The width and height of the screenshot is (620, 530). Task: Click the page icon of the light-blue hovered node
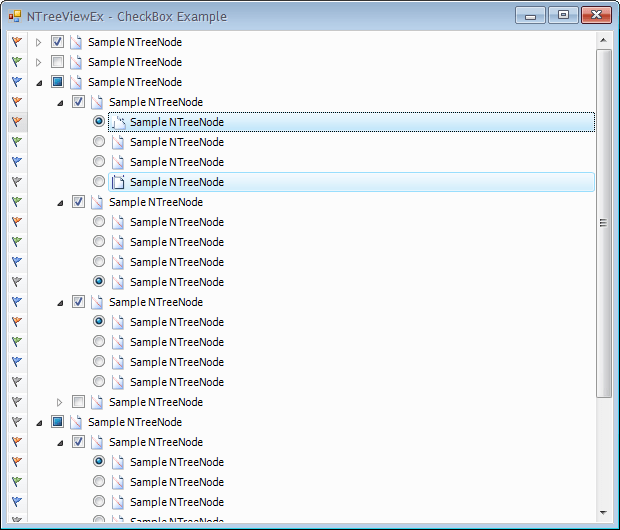coord(118,182)
